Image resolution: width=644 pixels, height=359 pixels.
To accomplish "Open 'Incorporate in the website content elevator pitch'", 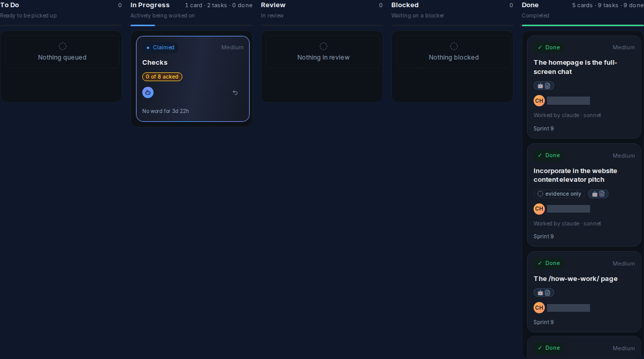I will 575,175.
